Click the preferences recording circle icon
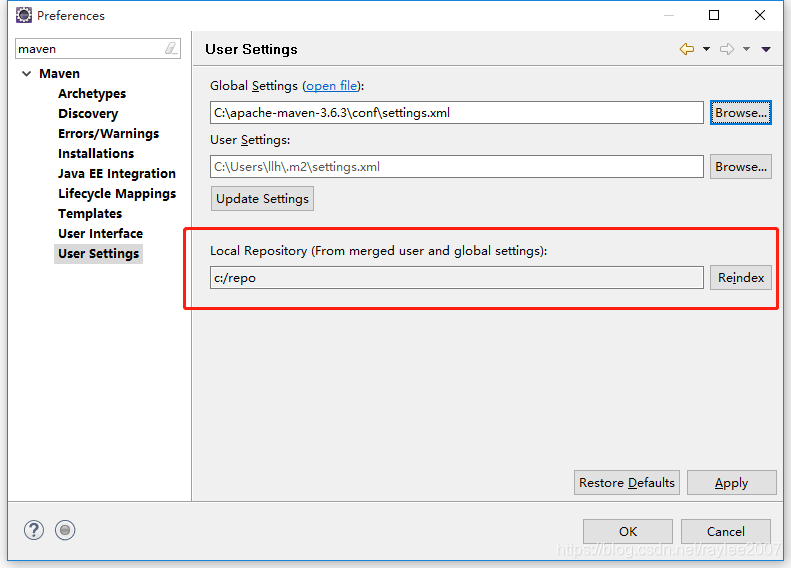 click(x=65, y=530)
